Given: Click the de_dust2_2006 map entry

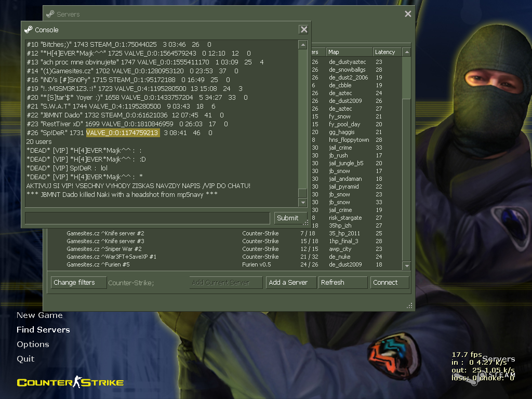Looking at the screenshot, I should coord(349,78).
